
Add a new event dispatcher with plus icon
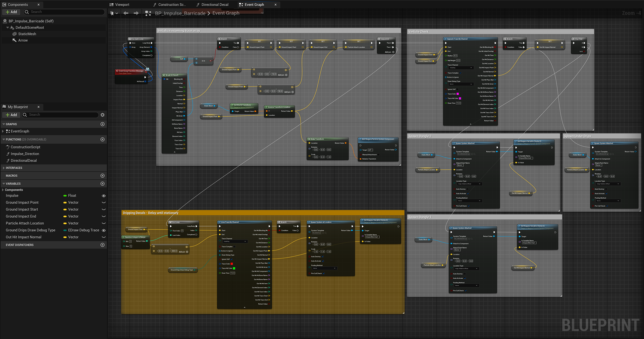103,245
